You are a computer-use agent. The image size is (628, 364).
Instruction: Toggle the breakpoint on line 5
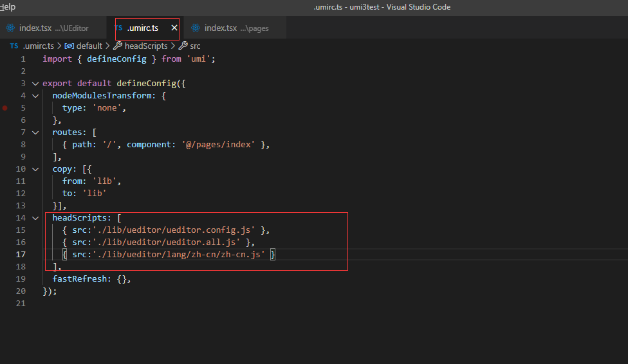pyautogui.click(x=5, y=107)
